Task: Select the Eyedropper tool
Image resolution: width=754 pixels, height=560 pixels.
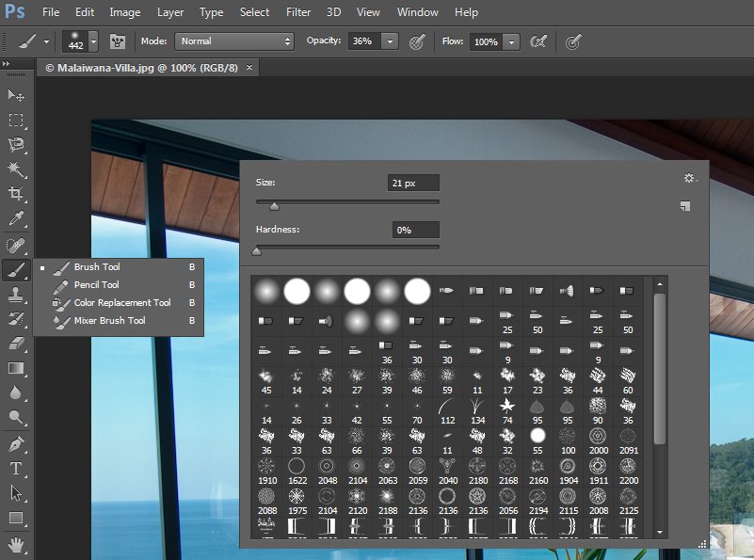Action: pyautogui.click(x=16, y=219)
